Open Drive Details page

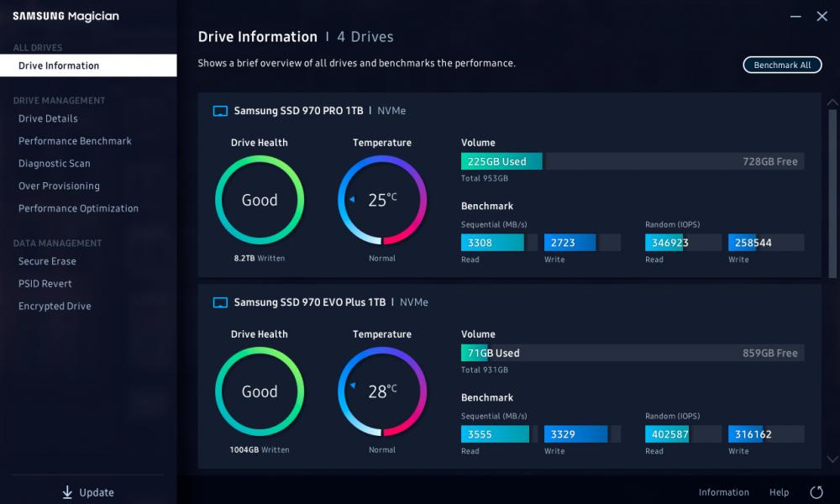tap(48, 118)
